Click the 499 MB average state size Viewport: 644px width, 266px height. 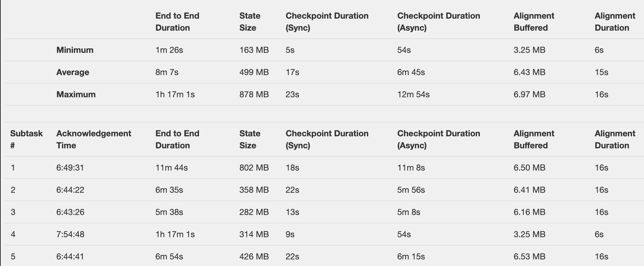(254, 72)
